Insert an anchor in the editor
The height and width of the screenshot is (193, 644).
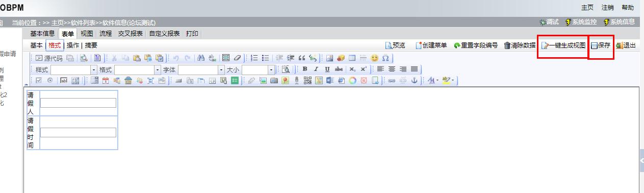click(414, 80)
